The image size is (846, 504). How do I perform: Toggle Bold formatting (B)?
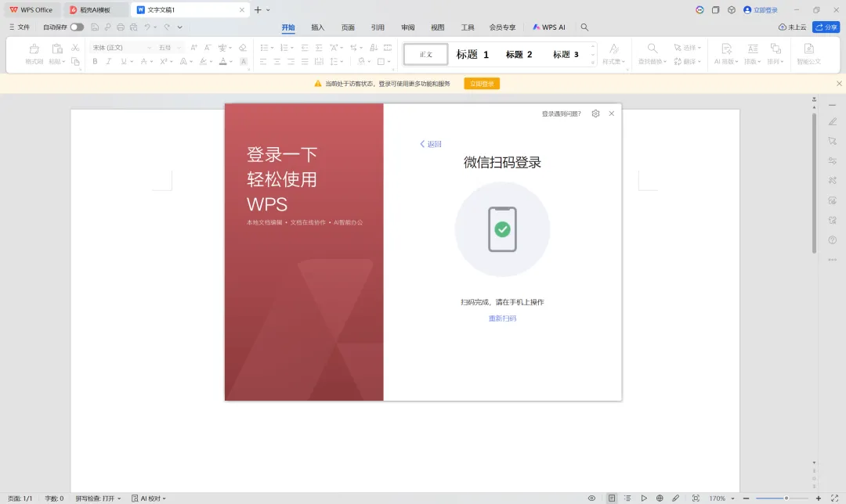pos(95,62)
